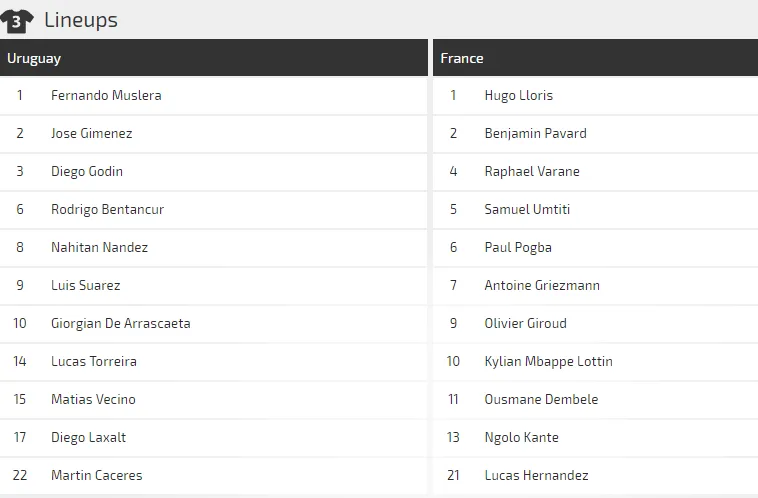Click the jersey icon beside Lineups

coord(17,20)
